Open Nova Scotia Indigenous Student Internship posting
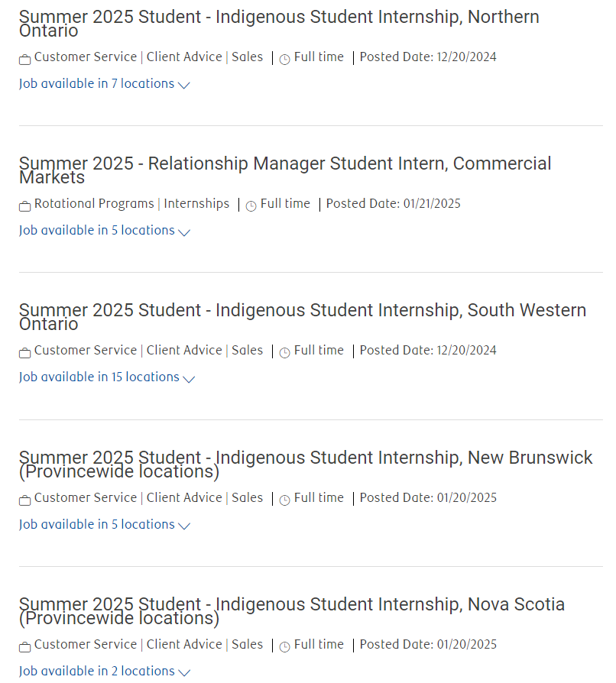616x683 pixels. [292, 611]
